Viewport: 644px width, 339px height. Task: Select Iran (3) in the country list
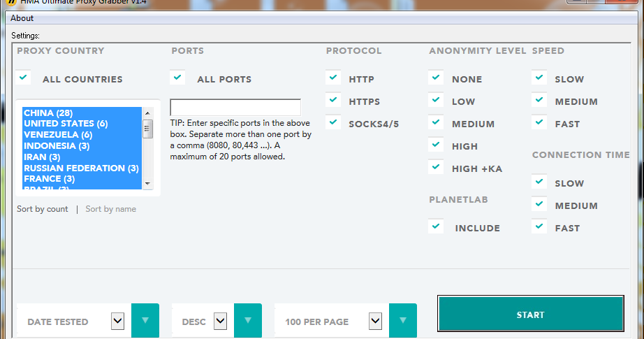pos(82,157)
